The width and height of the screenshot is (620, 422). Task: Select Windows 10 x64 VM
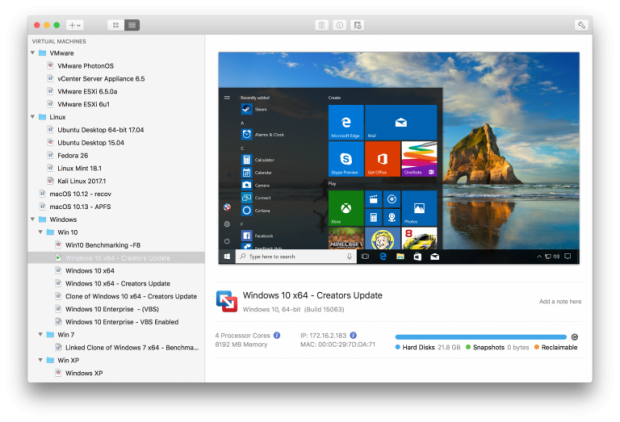pos(90,271)
